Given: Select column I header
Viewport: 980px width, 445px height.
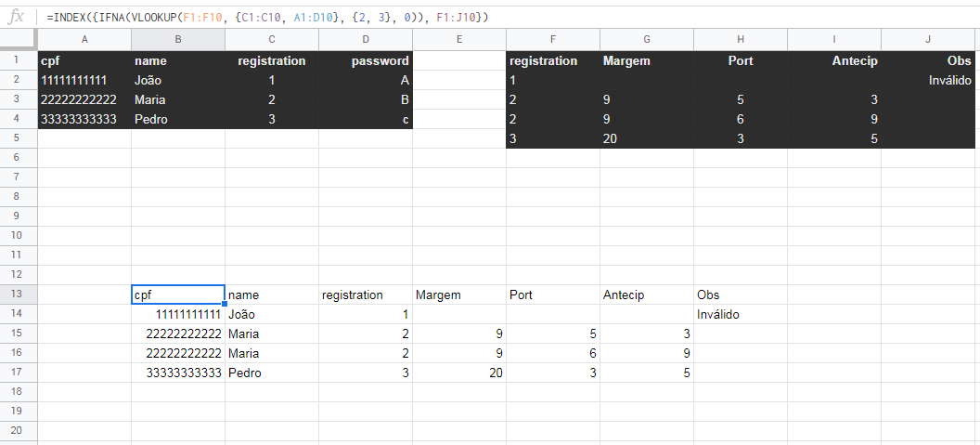Looking at the screenshot, I should click(834, 39).
